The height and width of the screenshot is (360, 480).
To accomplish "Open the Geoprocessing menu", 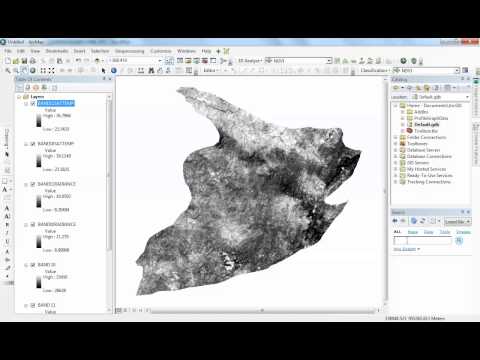I will coord(130,51).
